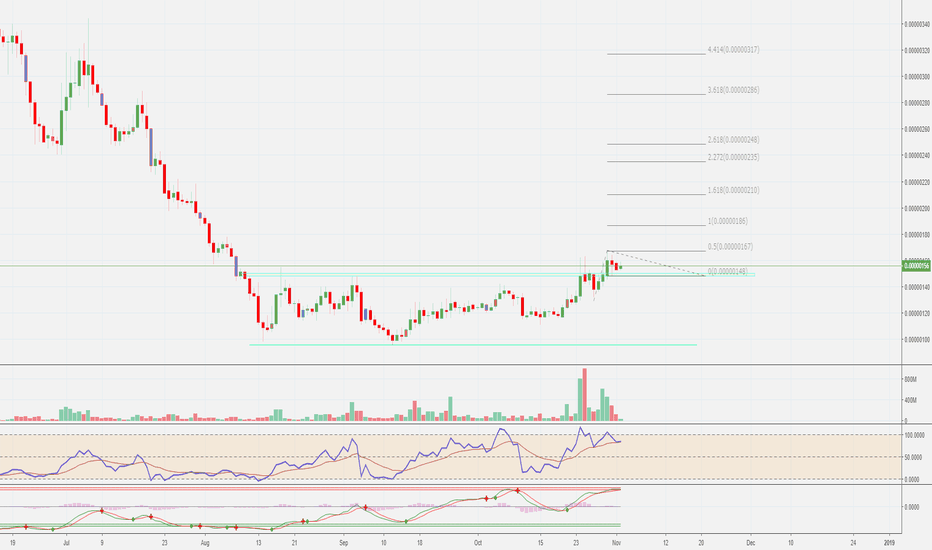Click the 24 date label before 2019
The height and width of the screenshot is (550, 932).
click(853, 543)
